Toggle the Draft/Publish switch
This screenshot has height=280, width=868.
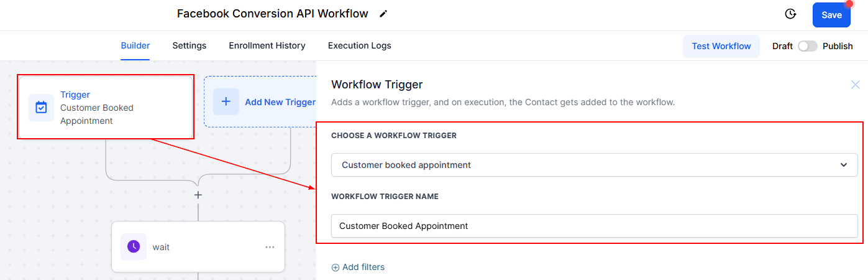(x=807, y=46)
